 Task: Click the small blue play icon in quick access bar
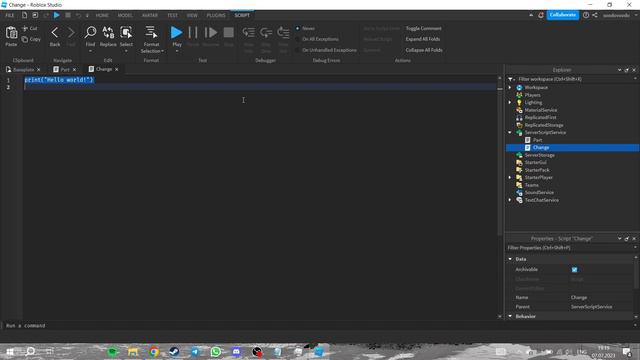tap(57, 15)
